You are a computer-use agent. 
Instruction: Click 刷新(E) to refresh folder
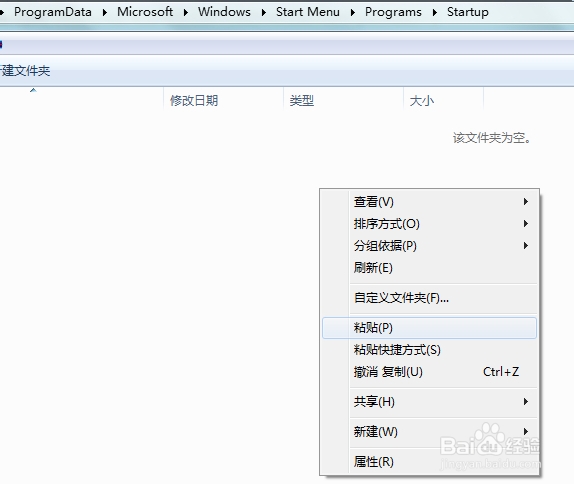[429, 268]
